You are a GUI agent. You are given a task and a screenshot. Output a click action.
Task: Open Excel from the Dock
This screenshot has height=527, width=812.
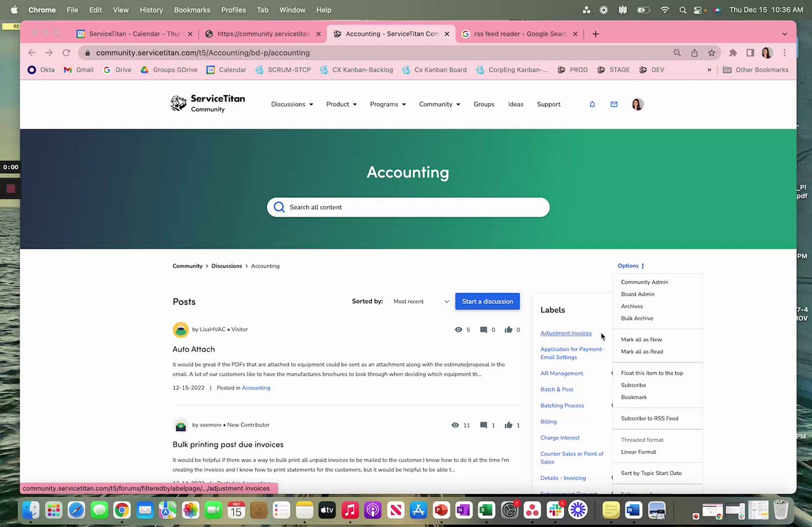[486, 510]
